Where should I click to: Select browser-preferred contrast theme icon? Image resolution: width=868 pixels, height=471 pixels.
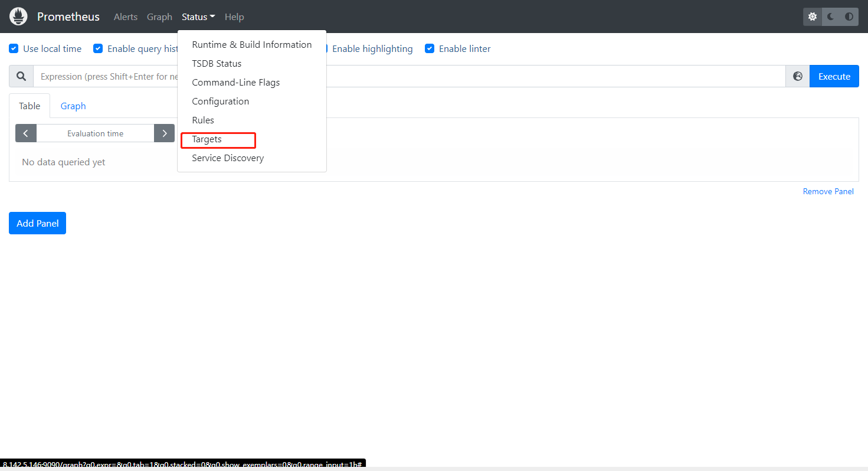(849, 17)
